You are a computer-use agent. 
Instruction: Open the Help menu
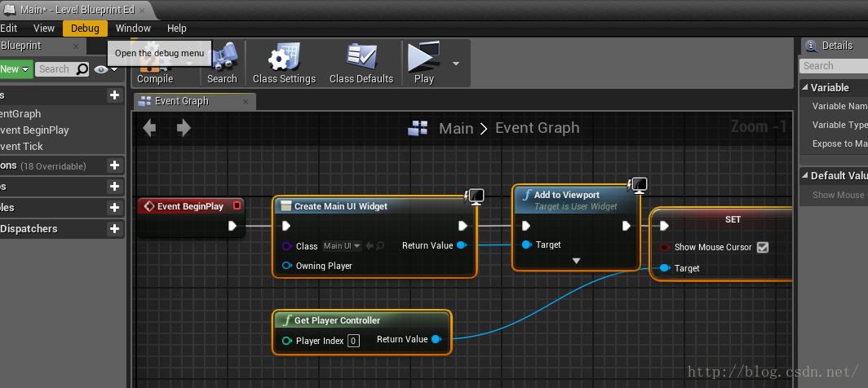pos(176,29)
